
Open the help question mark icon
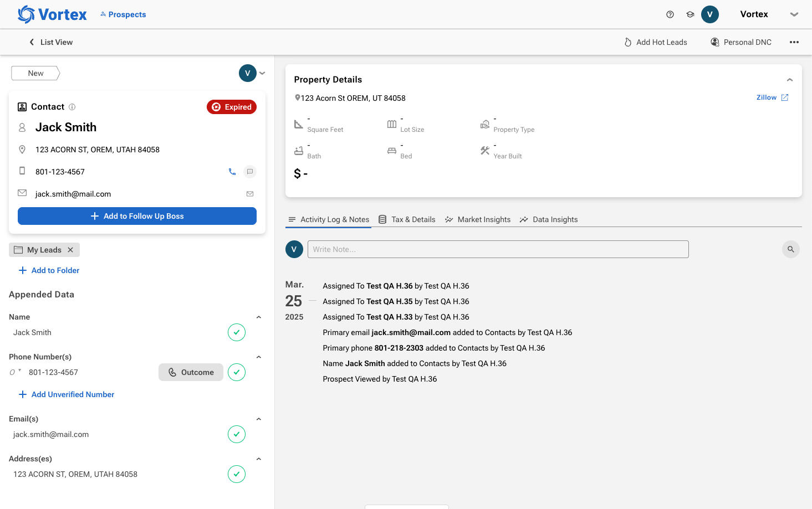(x=670, y=14)
